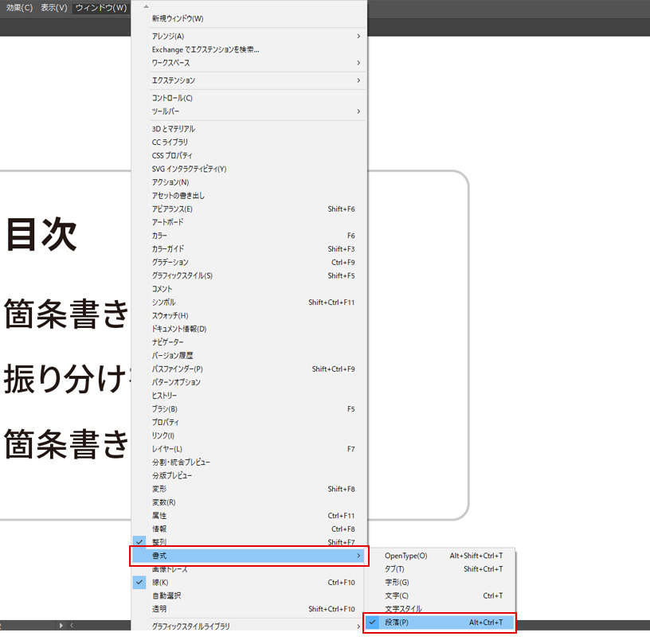This screenshot has width=650, height=644.
Task: Click the 振り分け text line on the canvas
Action: click(x=66, y=379)
